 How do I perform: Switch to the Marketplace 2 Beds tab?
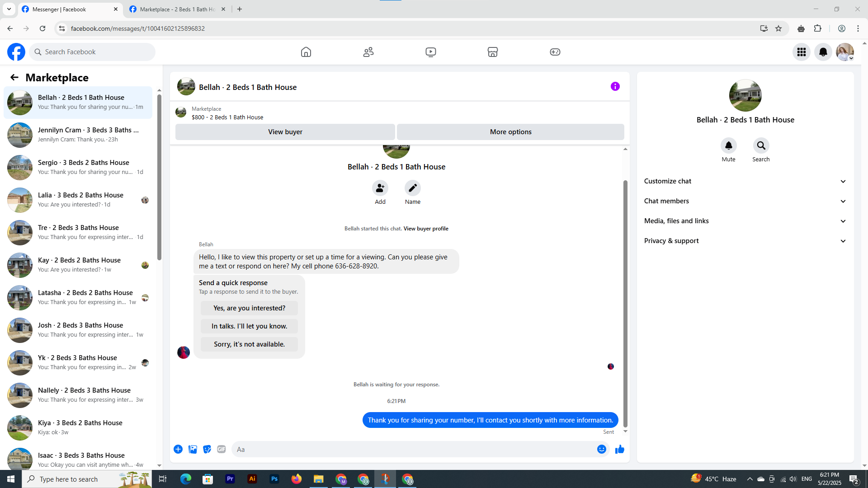pos(178,9)
